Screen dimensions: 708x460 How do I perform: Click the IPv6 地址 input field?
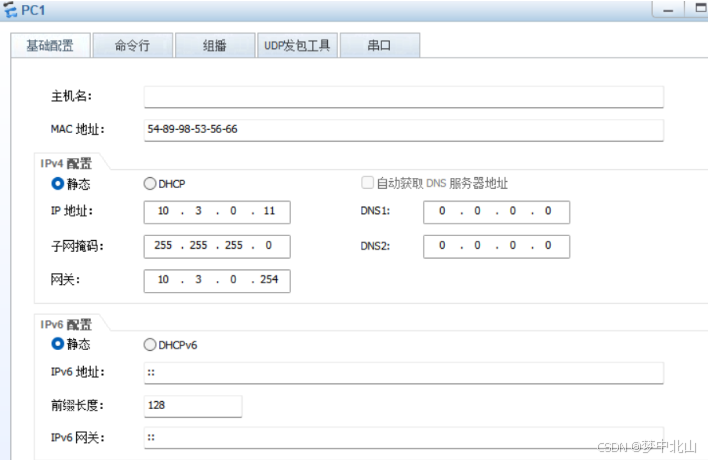tap(404, 373)
